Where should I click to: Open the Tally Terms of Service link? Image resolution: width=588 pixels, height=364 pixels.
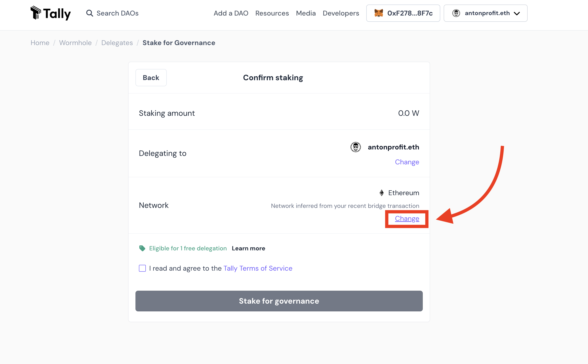pyautogui.click(x=258, y=268)
